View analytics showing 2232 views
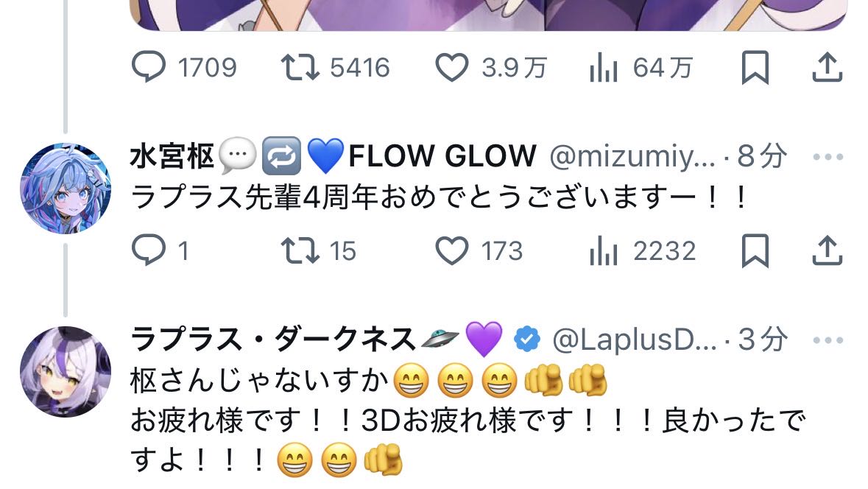The width and height of the screenshot is (868, 489). 642,250
